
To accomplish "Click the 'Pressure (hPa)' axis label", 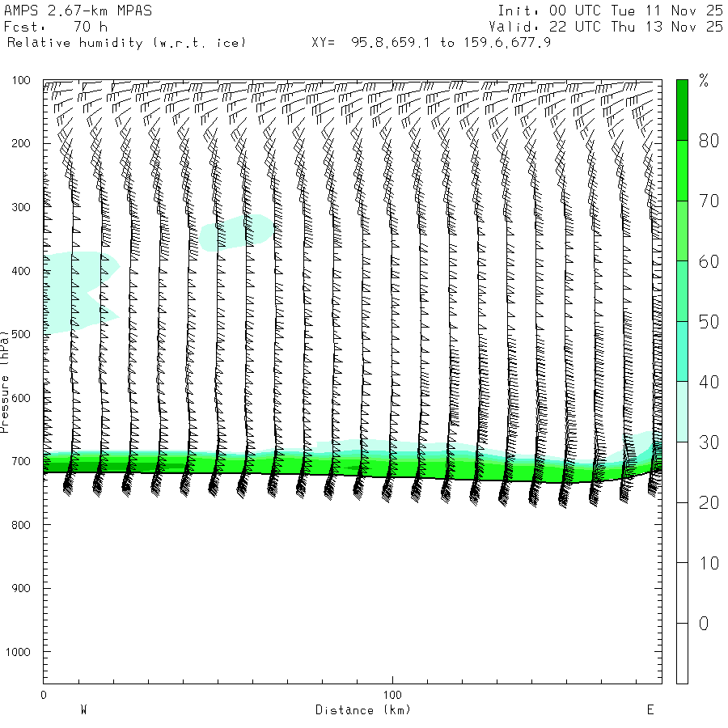I will pyautogui.click(x=6, y=380).
